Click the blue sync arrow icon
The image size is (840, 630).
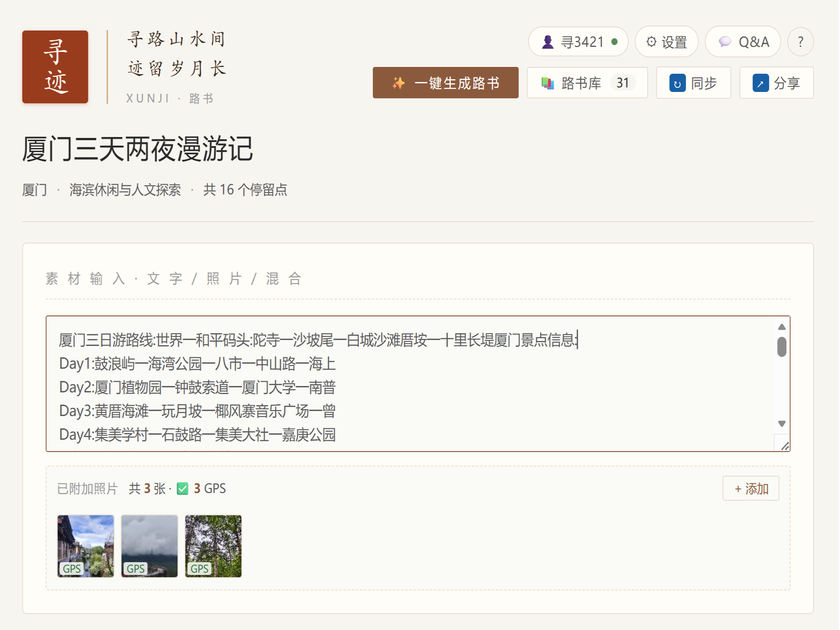677,83
